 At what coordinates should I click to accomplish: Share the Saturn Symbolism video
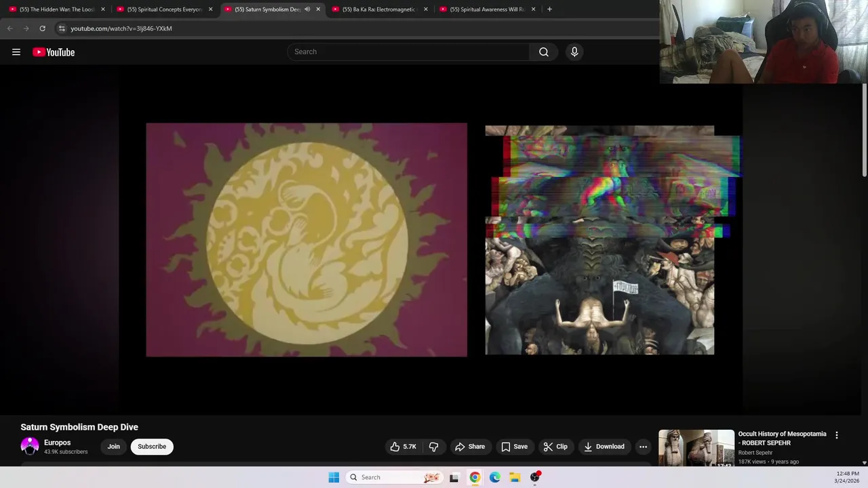470,447
